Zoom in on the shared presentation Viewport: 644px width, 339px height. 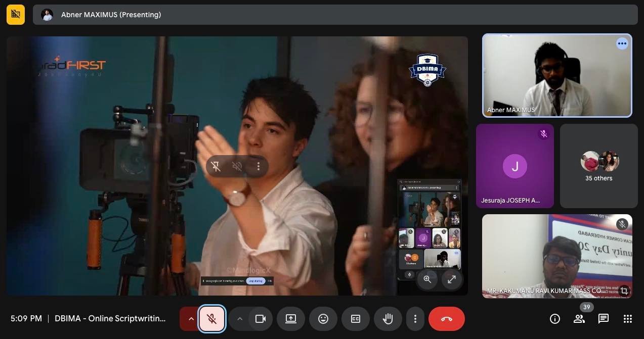(427, 279)
